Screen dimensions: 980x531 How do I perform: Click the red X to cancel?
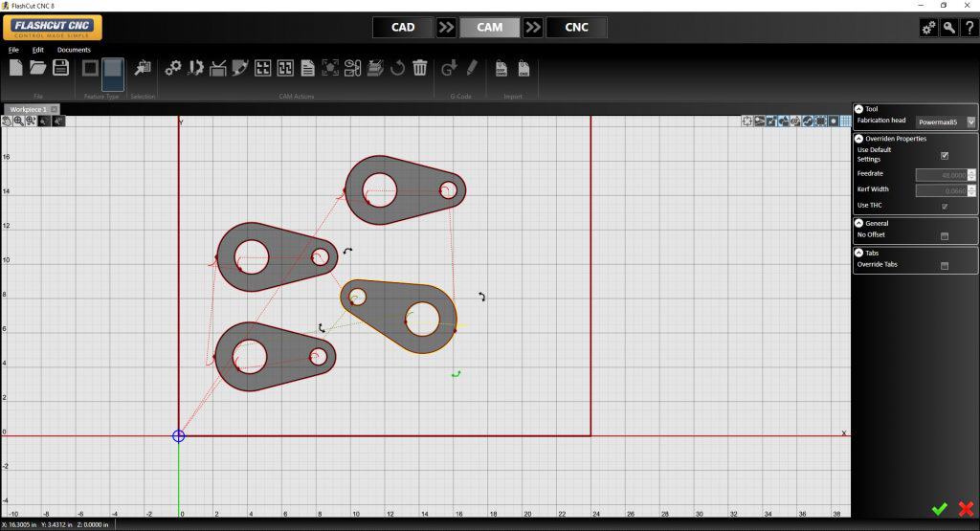click(x=966, y=509)
